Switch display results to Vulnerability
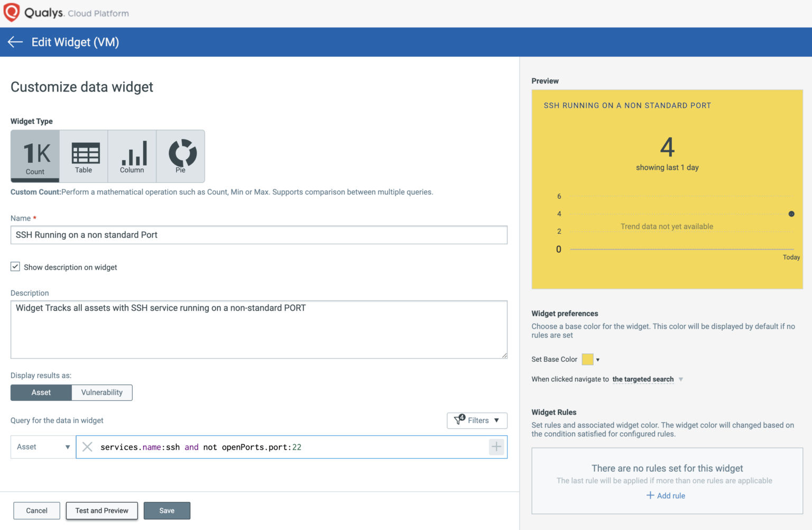The width and height of the screenshot is (812, 530). [x=101, y=392]
